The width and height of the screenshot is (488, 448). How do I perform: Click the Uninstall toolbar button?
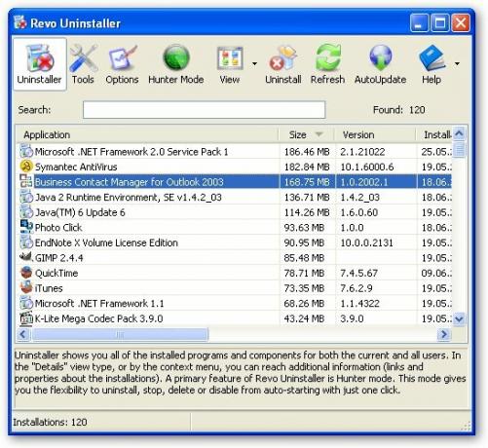(x=283, y=64)
